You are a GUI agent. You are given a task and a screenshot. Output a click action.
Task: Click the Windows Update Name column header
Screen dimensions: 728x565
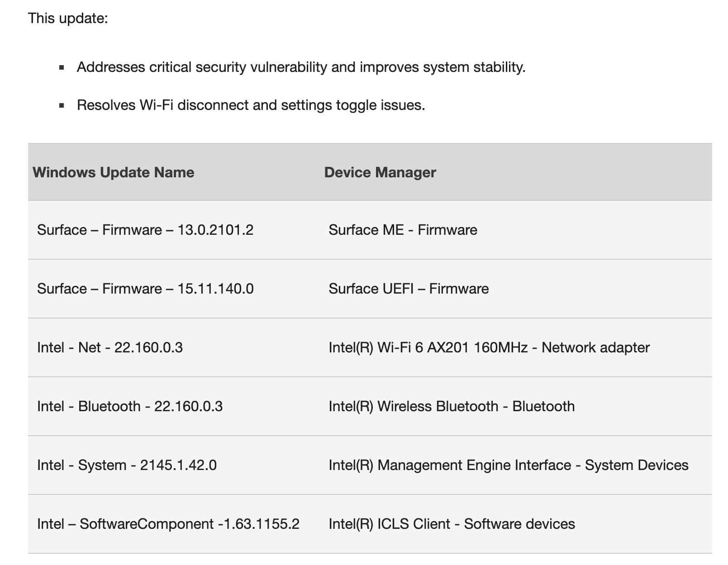click(113, 172)
